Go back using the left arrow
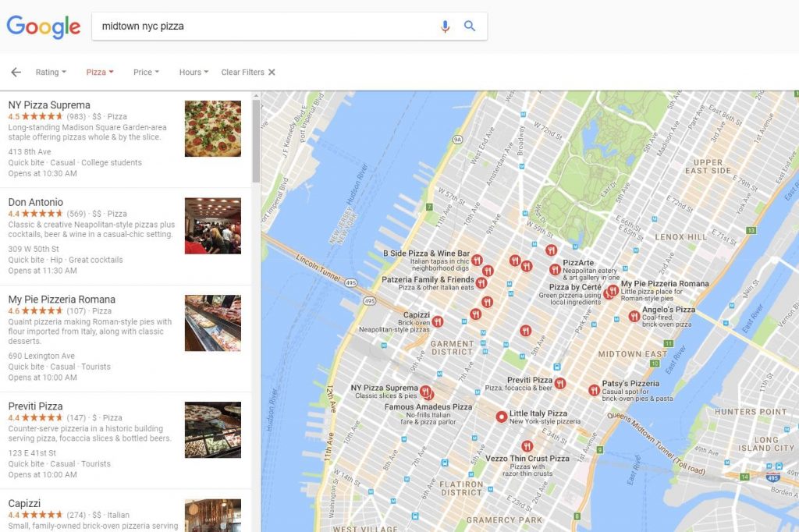This screenshot has width=799, height=532. pyautogui.click(x=16, y=73)
